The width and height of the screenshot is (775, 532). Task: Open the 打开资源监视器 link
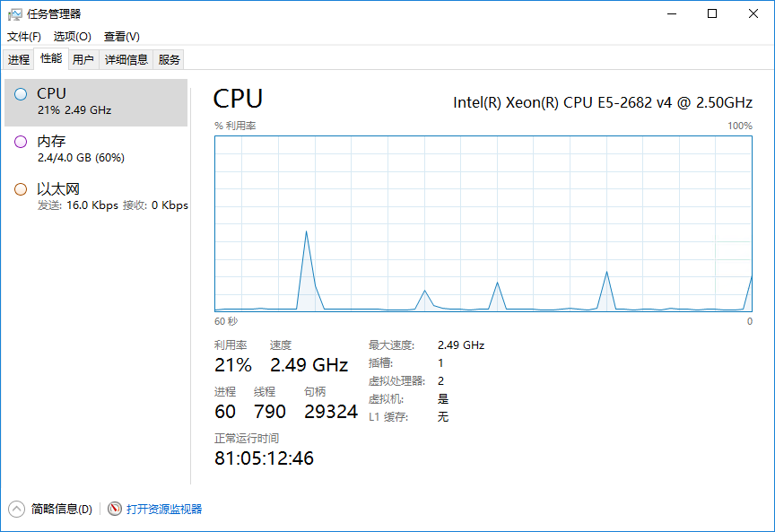pos(164,509)
